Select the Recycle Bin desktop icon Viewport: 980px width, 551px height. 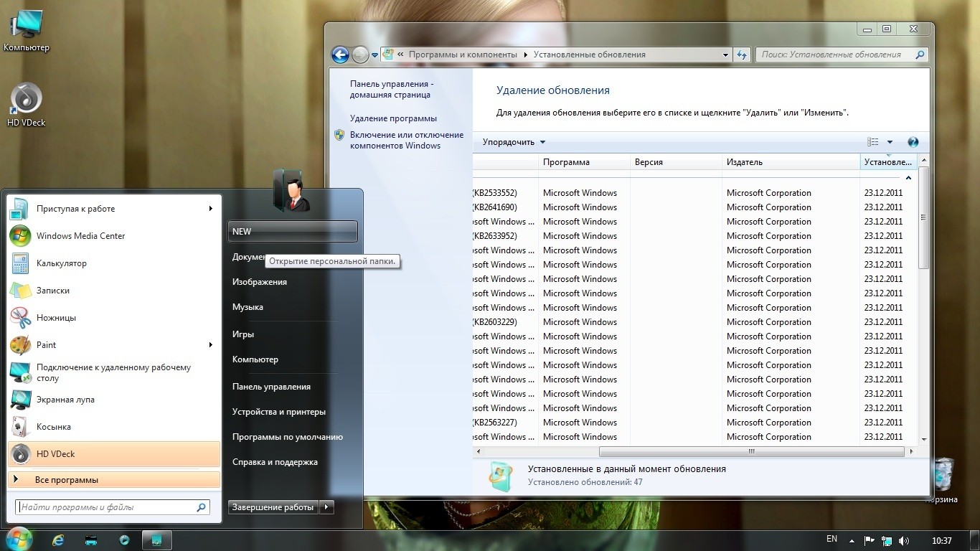tap(945, 480)
